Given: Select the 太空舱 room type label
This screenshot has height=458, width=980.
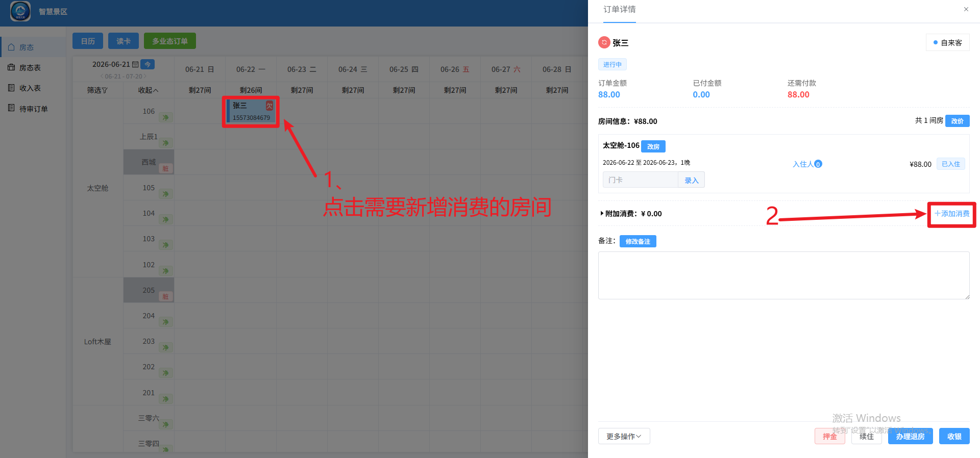Looking at the screenshot, I should coord(97,188).
